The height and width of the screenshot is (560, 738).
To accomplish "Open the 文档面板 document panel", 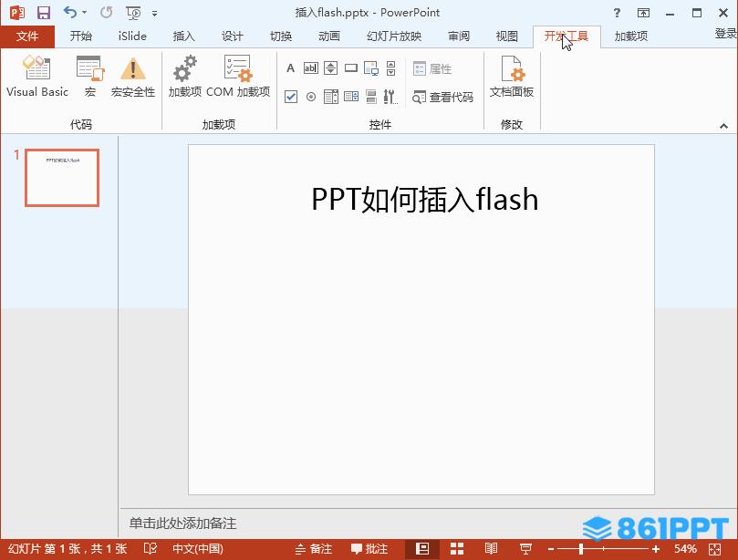I will point(512,77).
